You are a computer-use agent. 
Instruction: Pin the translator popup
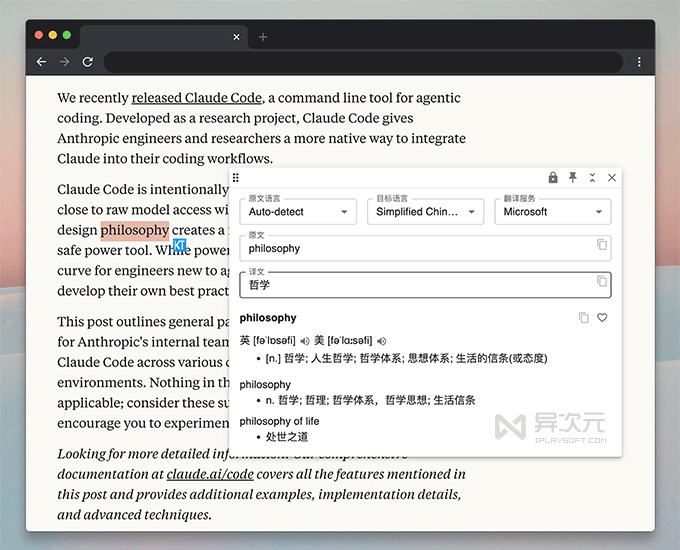pos(572,177)
